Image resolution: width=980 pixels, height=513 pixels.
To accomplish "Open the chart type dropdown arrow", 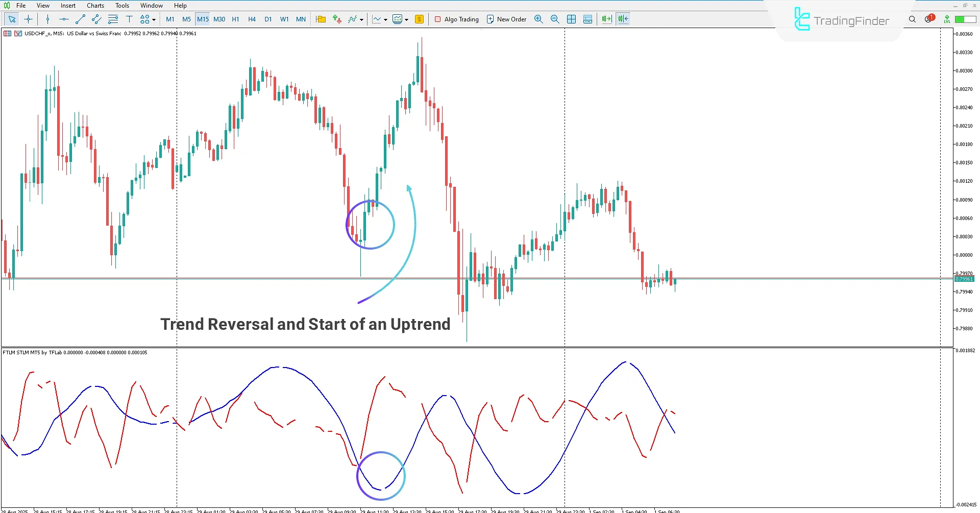I will click(x=385, y=20).
